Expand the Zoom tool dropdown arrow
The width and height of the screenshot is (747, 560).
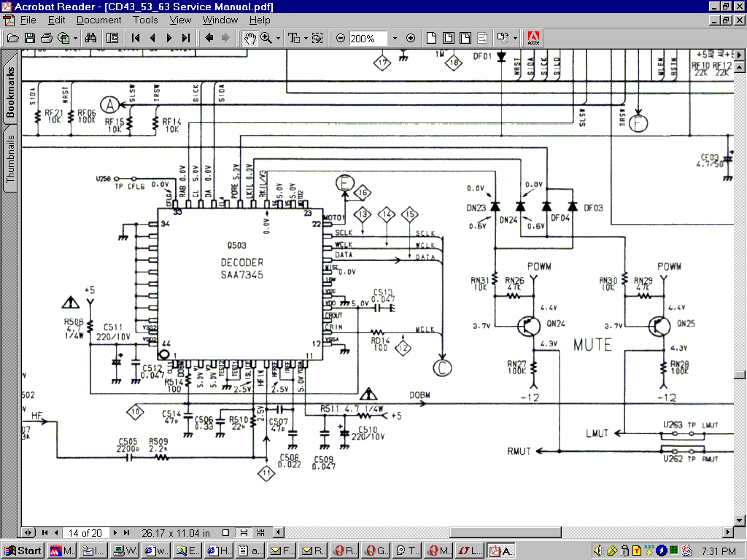click(278, 38)
